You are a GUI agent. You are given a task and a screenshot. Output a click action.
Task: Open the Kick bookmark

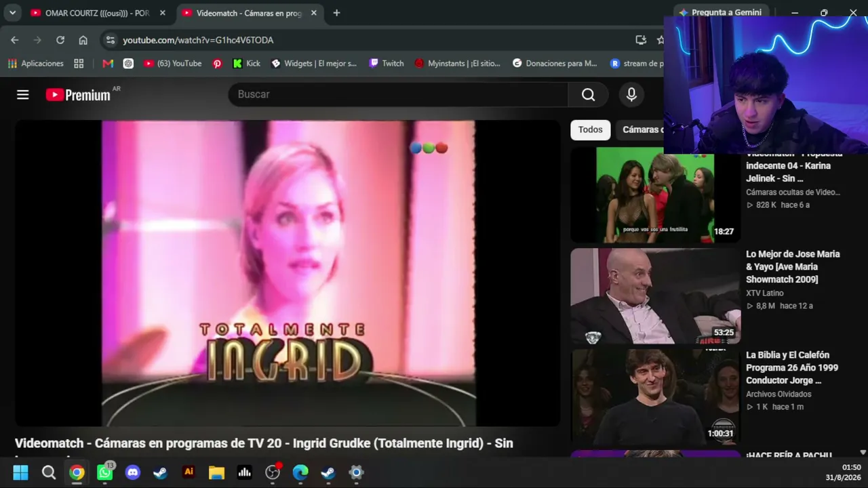click(246, 63)
